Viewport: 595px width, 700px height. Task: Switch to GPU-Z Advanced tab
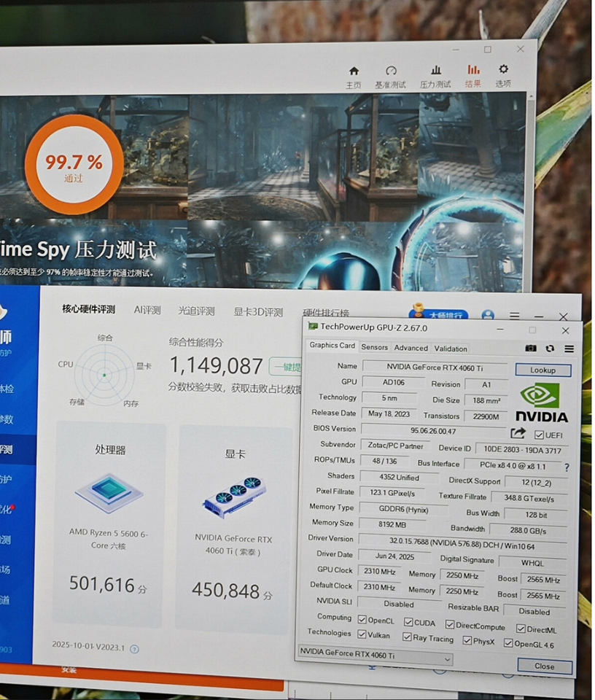pos(411,348)
